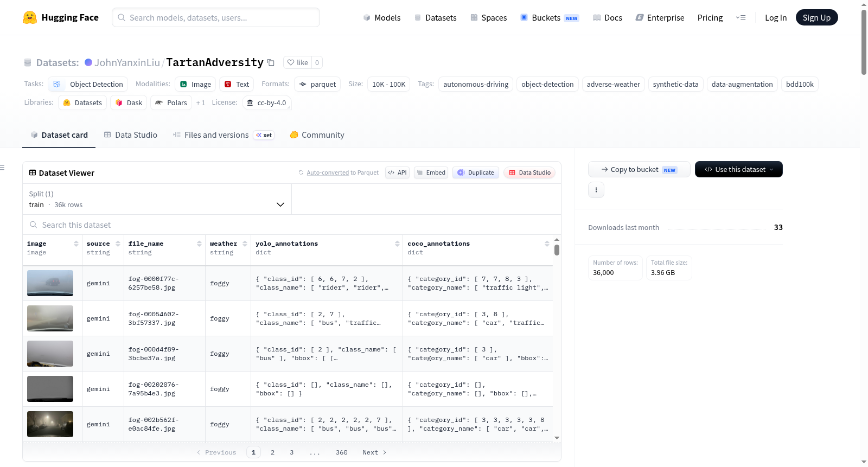868x467 pixels.
Task: Sort by the yolo_annotations column
Action: click(x=397, y=244)
